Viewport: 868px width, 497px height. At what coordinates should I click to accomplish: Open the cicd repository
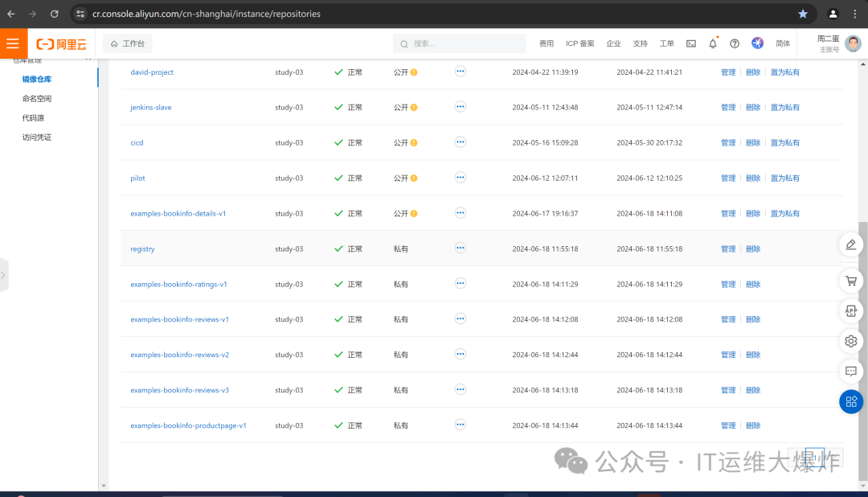point(137,143)
